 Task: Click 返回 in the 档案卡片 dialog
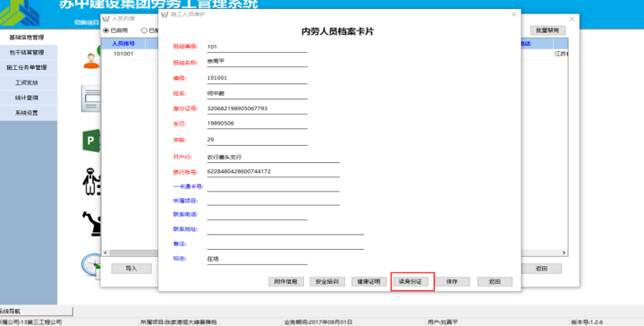point(495,281)
